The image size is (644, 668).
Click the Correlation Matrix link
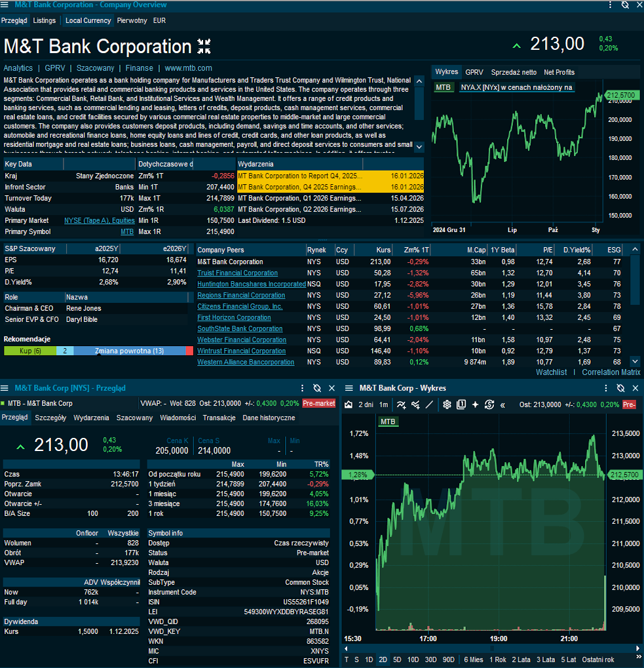point(611,372)
